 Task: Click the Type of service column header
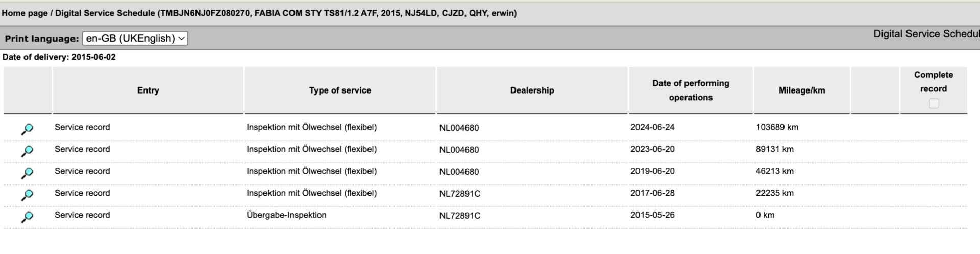pos(340,90)
